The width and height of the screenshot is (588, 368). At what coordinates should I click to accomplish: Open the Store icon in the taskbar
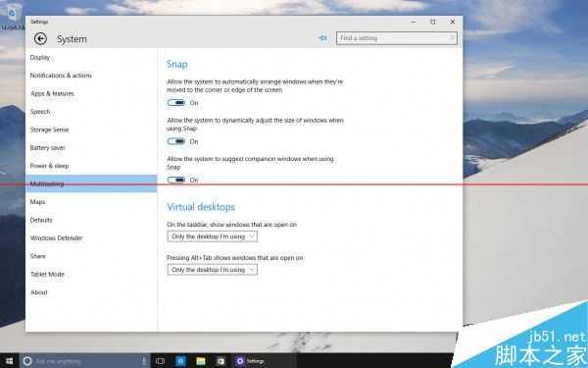tap(220, 361)
